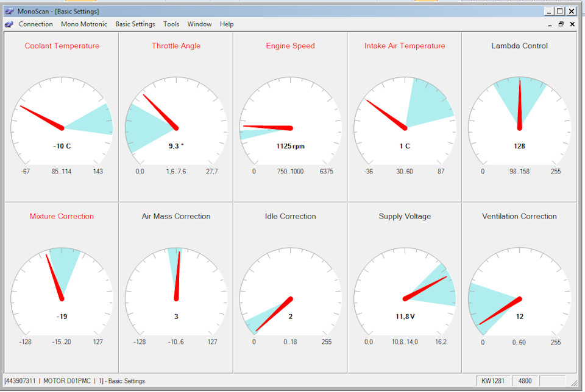Click the 128 lambda control reading
The height and width of the screenshot is (392, 585).
pyautogui.click(x=519, y=146)
